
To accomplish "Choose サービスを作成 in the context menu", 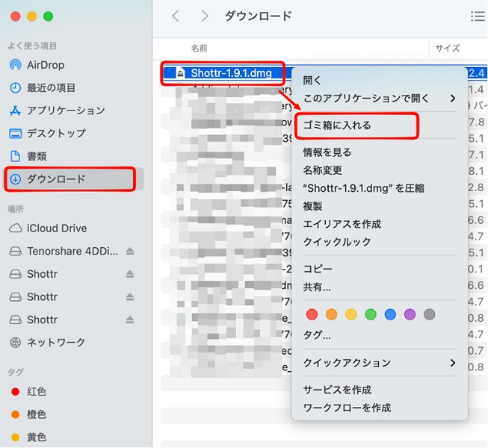I will (337, 390).
